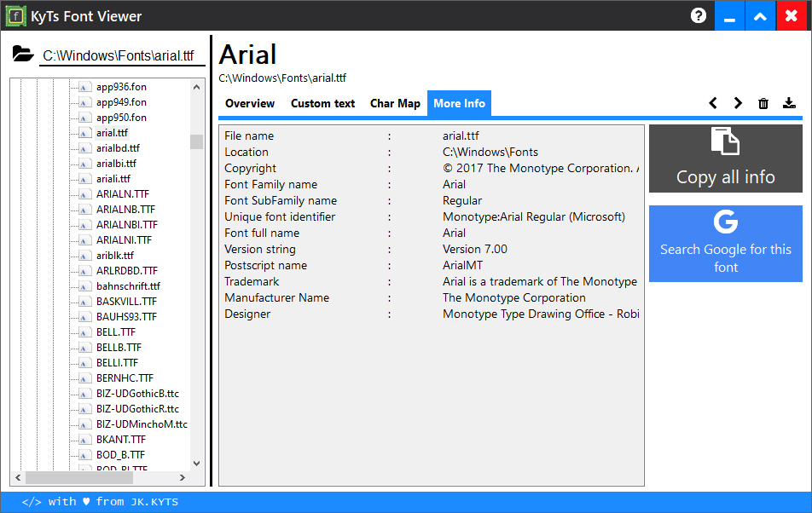Click the file tree scroll right arrow
The width and height of the screenshot is (812, 513).
pos(183,478)
